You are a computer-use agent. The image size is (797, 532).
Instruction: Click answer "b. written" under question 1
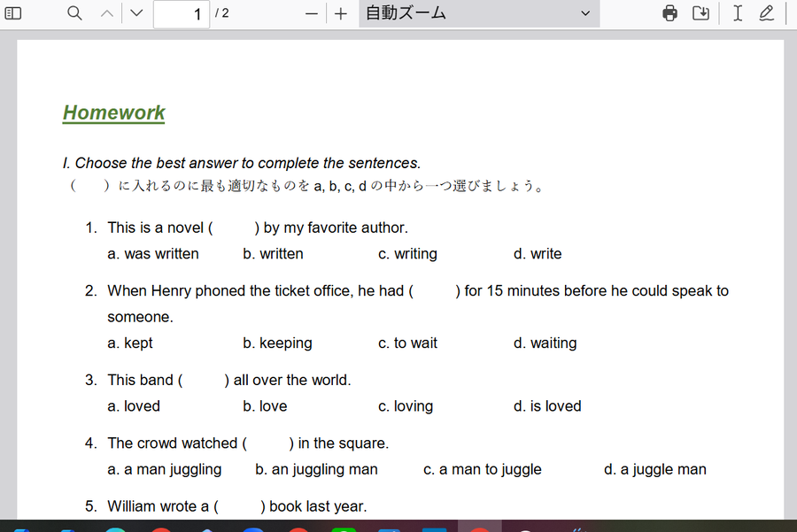[x=273, y=254]
